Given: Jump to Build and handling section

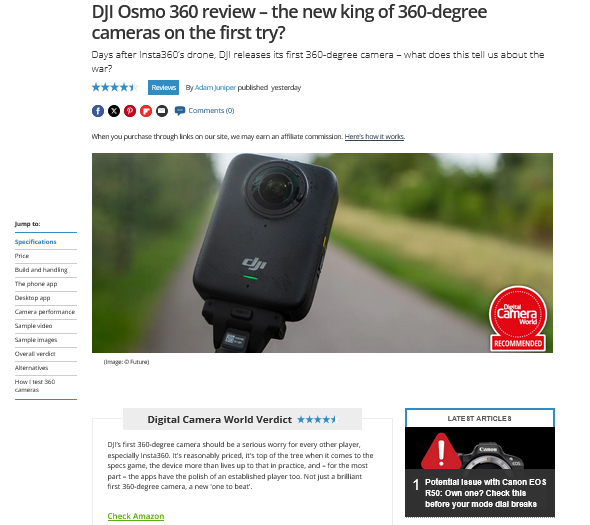Looking at the screenshot, I should click(x=41, y=270).
